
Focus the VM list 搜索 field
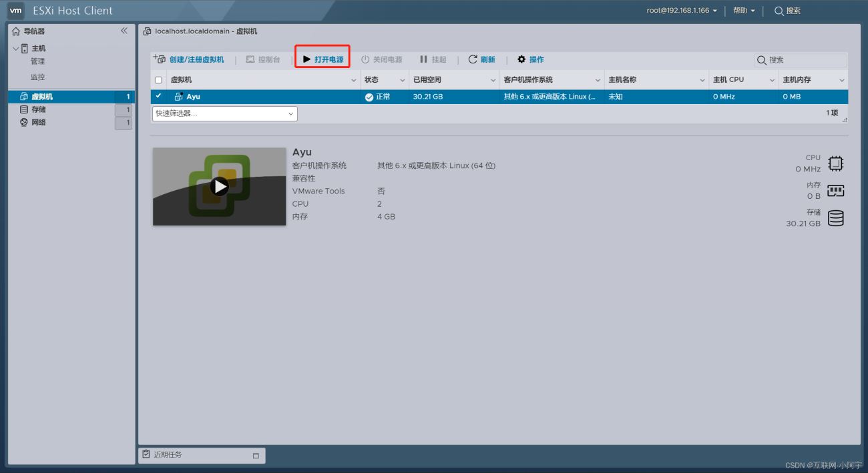click(x=801, y=60)
